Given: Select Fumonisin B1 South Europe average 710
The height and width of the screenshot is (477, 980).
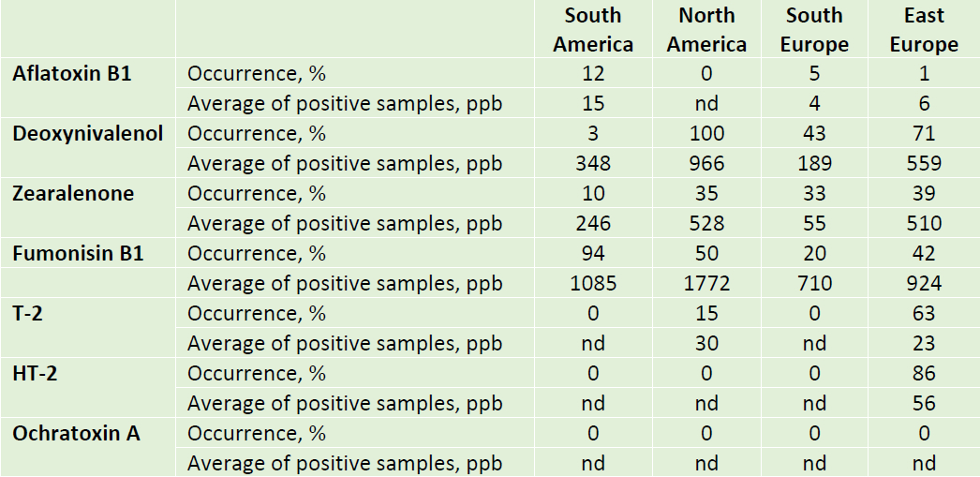Looking at the screenshot, I should pos(814,283).
